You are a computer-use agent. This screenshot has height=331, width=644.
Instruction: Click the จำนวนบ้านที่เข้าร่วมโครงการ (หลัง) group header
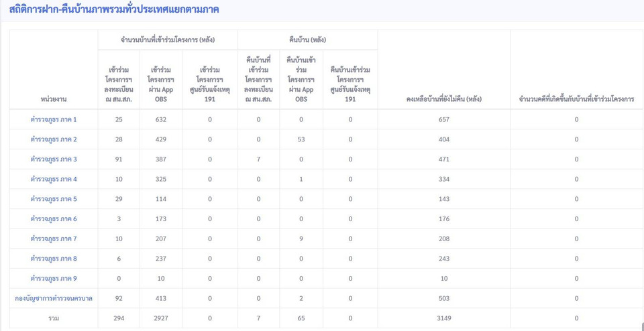(167, 40)
